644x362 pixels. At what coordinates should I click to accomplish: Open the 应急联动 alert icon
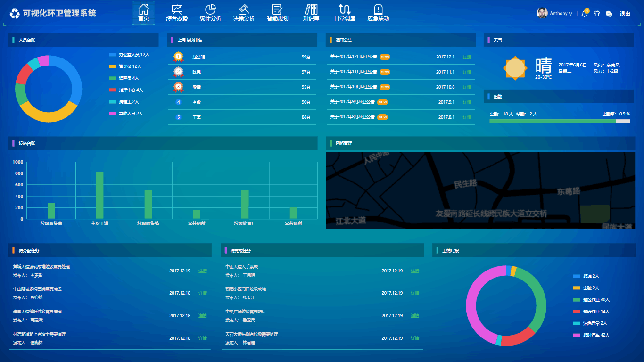pos(378,9)
